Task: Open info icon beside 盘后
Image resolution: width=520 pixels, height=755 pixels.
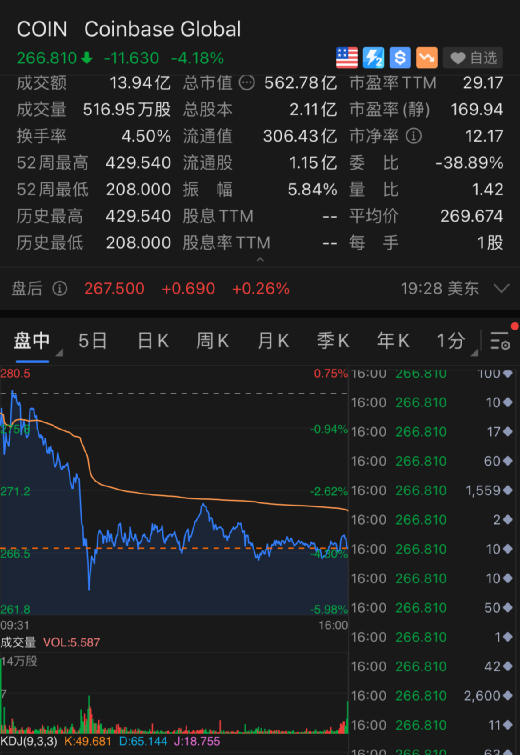Action: (x=59, y=288)
